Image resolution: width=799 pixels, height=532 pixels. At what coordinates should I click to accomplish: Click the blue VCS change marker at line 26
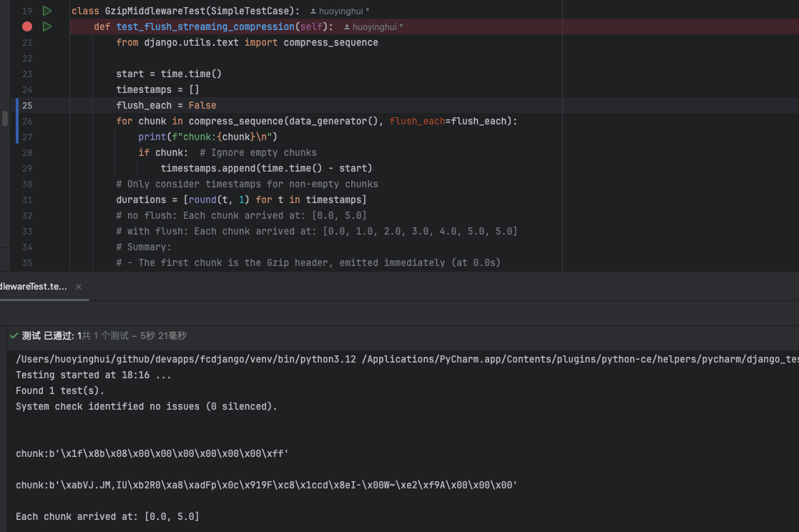pos(17,121)
